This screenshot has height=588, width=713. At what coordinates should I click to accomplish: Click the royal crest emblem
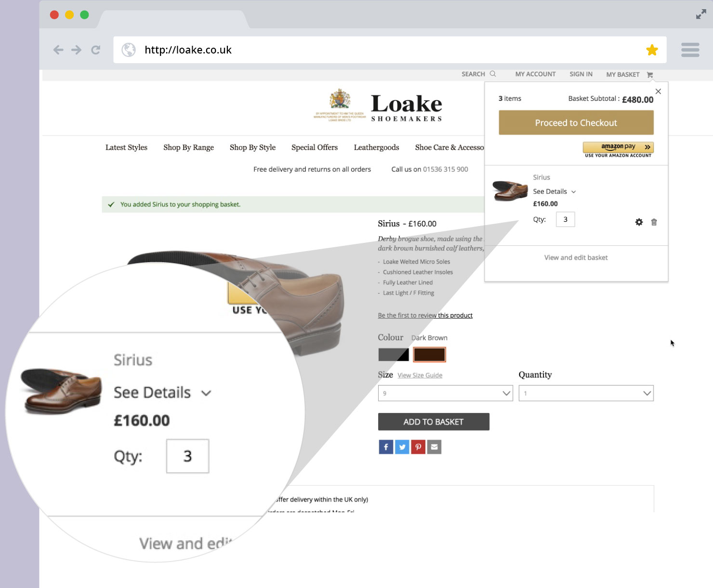[340, 99]
